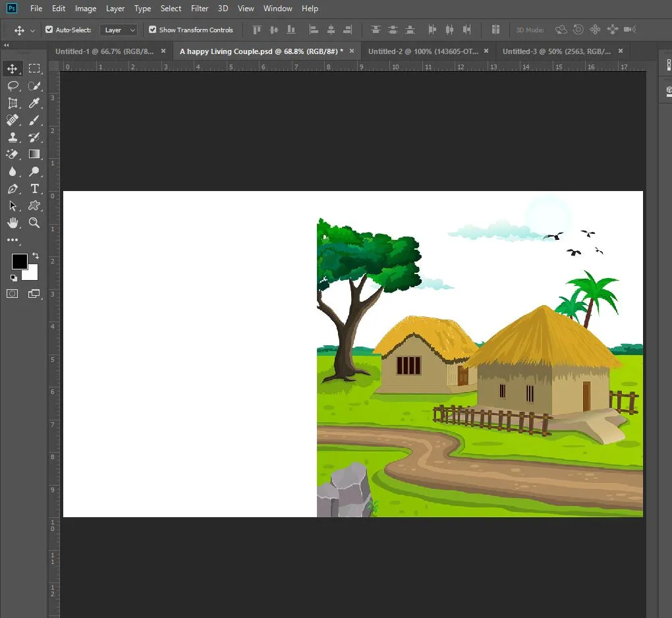The height and width of the screenshot is (618, 672).
Task: Activate the Horizontal Type tool
Action: click(x=34, y=188)
